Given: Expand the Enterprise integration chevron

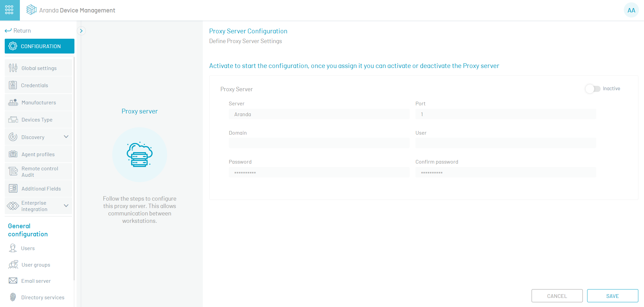Looking at the screenshot, I should (x=66, y=206).
